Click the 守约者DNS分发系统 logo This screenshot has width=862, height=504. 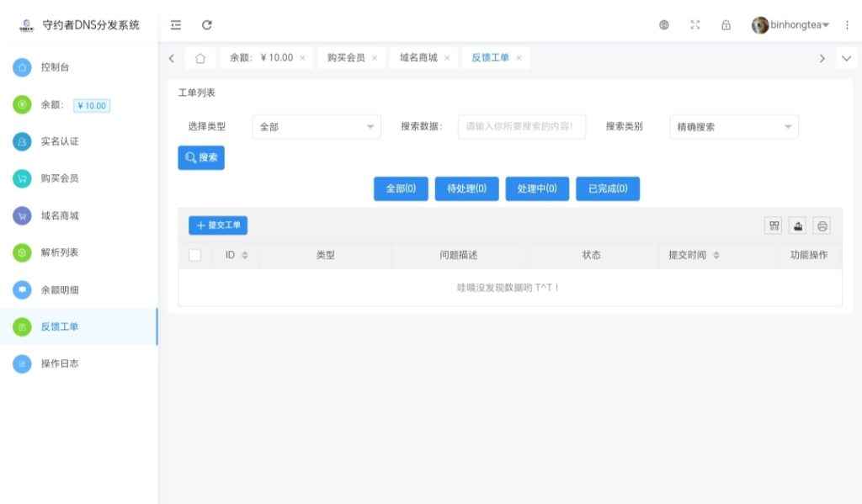[x=26, y=24]
